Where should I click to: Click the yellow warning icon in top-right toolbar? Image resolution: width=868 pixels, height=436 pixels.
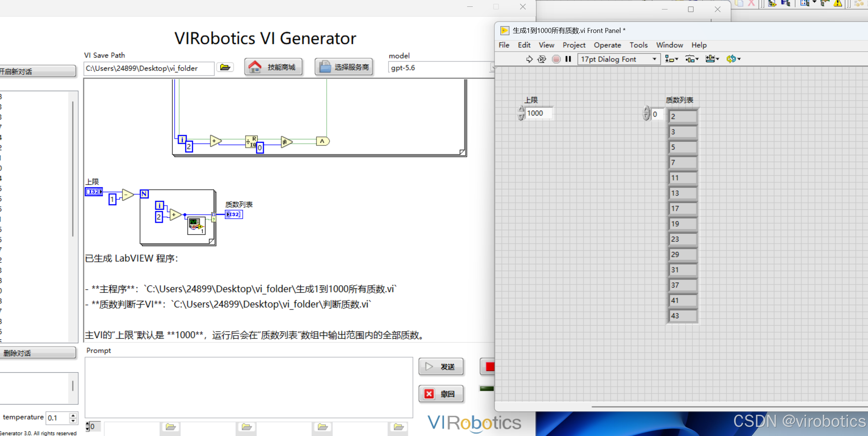838,3
